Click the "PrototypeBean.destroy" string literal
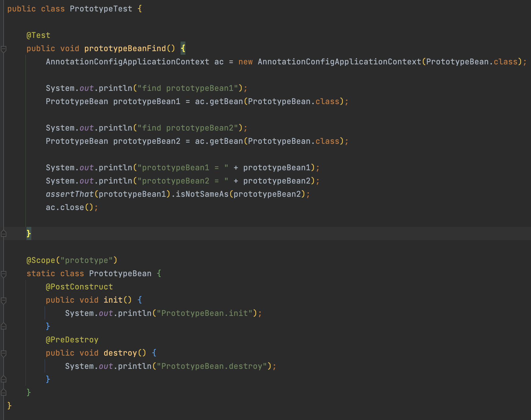Viewport: 531px width, 420px height. [212, 366]
